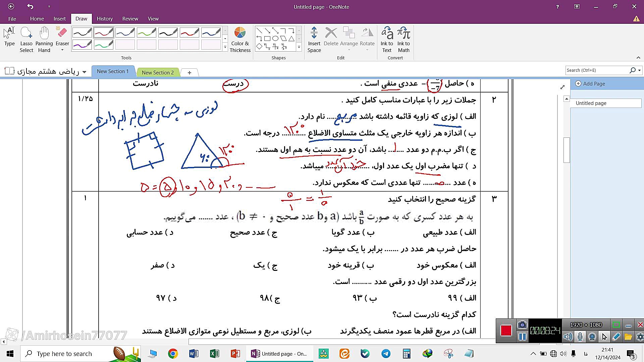The height and width of the screenshot is (362, 644).
Task: Open Google Chrome from the taskbar
Action: click(173, 354)
